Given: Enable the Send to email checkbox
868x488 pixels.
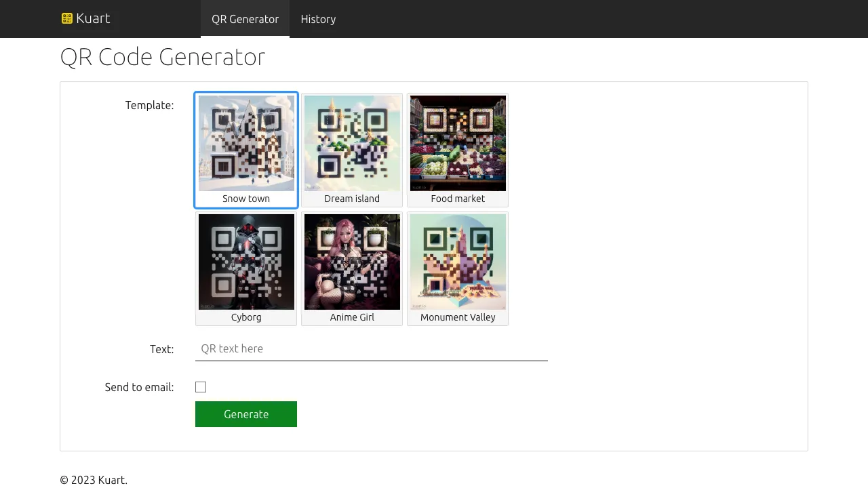Looking at the screenshot, I should click(201, 387).
